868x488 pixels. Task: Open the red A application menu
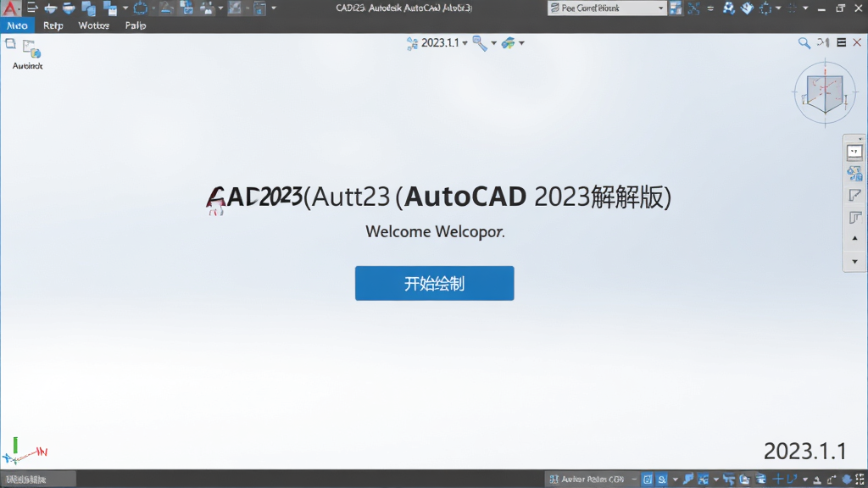coord(10,8)
